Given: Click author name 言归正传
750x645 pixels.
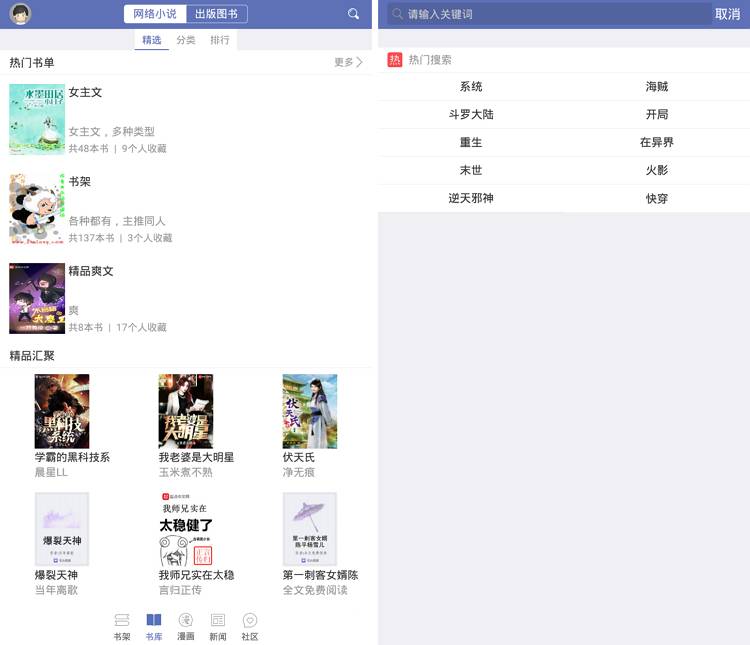Looking at the screenshot, I should 180,590.
